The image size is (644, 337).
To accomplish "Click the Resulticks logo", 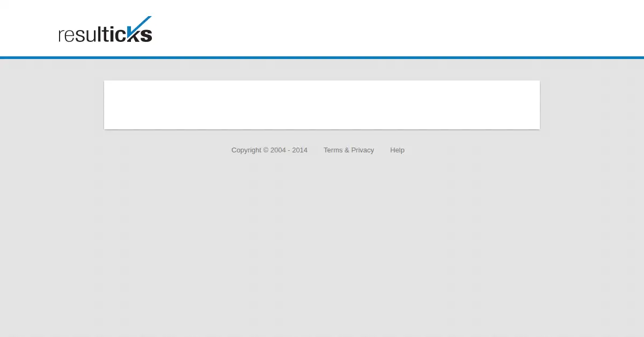I will pos(105,30).
